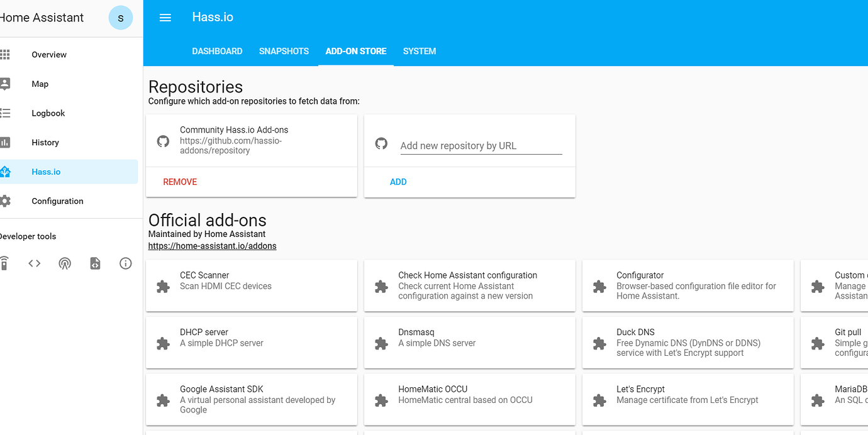
Task: Select Logbook in the sidebar
Action: [48, 113]
